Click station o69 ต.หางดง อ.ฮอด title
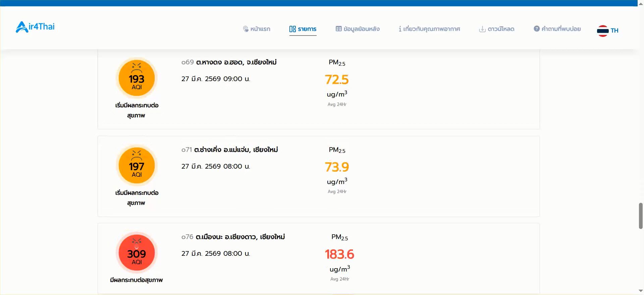 [229, 62]
